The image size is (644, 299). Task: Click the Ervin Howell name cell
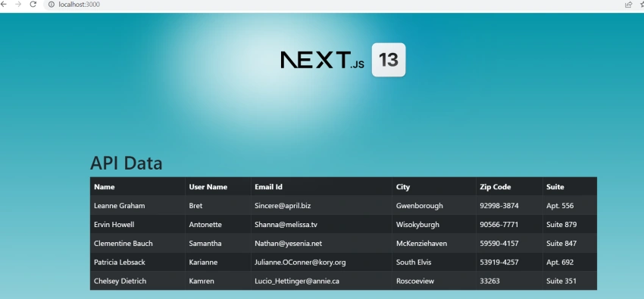(138, 224)
